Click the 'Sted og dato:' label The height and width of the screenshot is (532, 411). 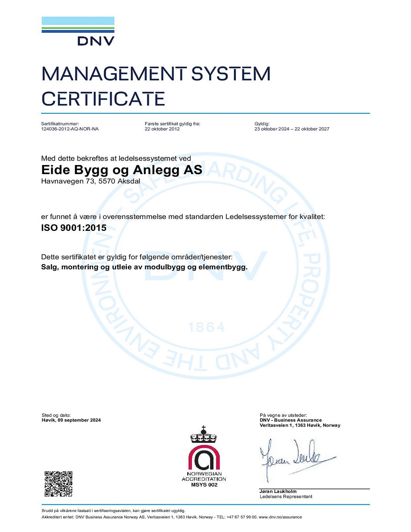pos(56,415)
